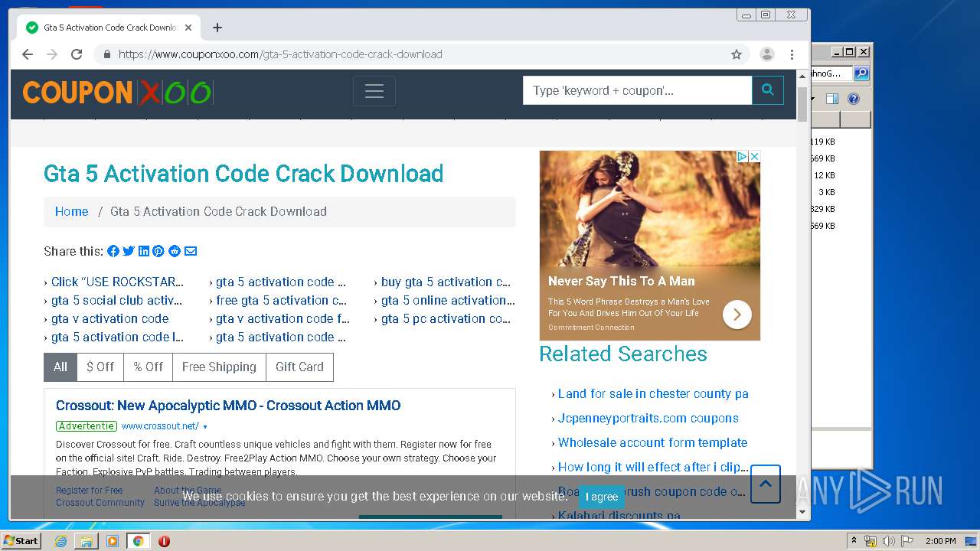Click the page scrollbar up arrow
The image size is (980, 551).
[802, 77]
